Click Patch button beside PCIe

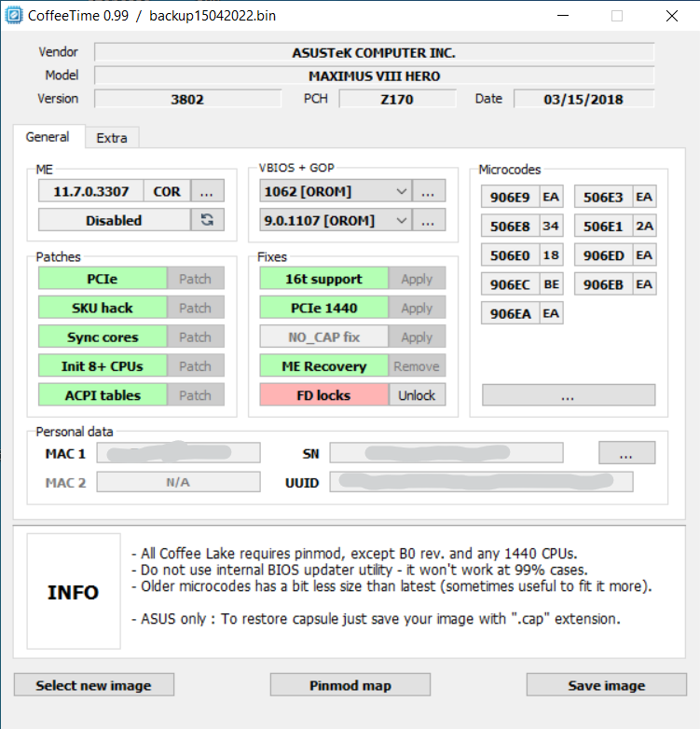(x=195, y=279)
